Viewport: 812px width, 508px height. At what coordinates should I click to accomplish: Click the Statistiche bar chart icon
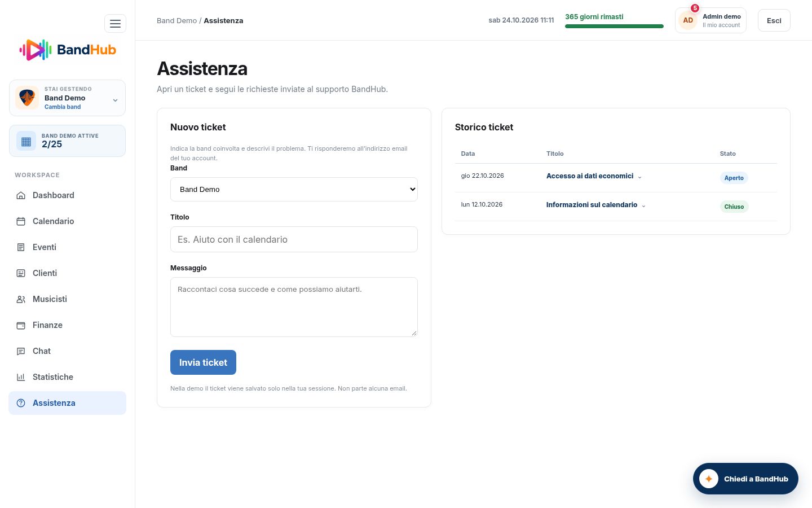tap(21, 377)
